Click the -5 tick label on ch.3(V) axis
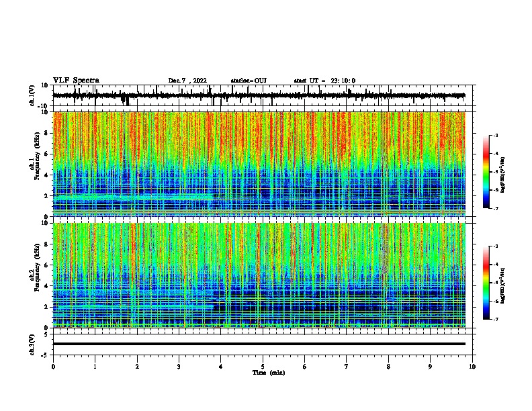 (45, 355)
